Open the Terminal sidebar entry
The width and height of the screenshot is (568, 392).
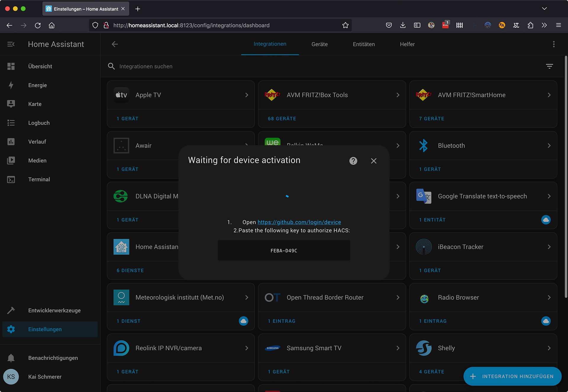click(39, 179)
